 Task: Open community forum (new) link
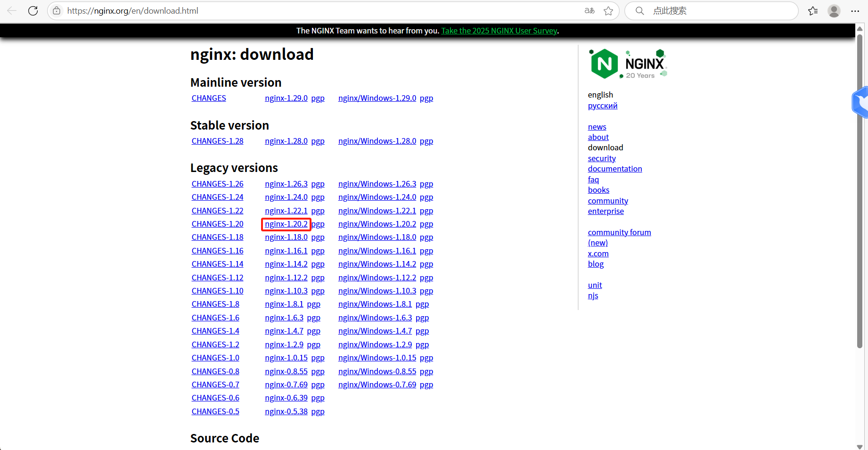coord(619,237)
